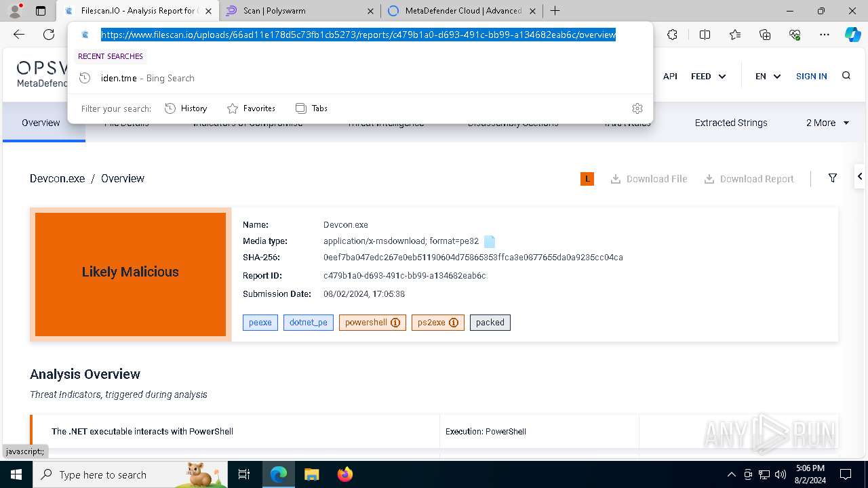868x488 pixels.
Task: Open Windows Start menu
Action: (x=16, y=474)
